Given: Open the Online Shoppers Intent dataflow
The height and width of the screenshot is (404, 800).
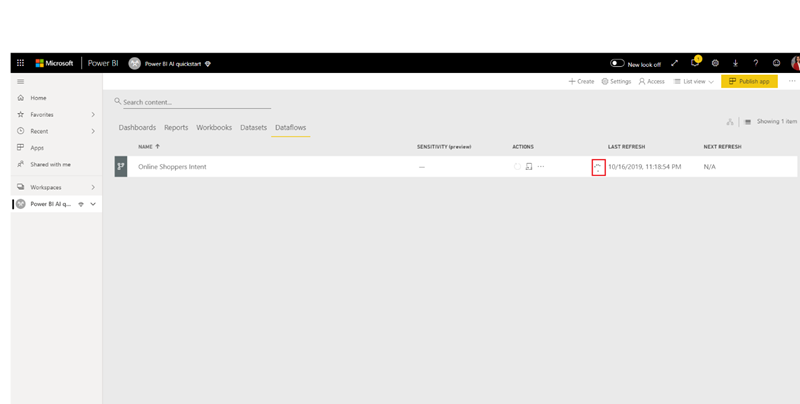Looking at the screenshot, I should [172, 167].
